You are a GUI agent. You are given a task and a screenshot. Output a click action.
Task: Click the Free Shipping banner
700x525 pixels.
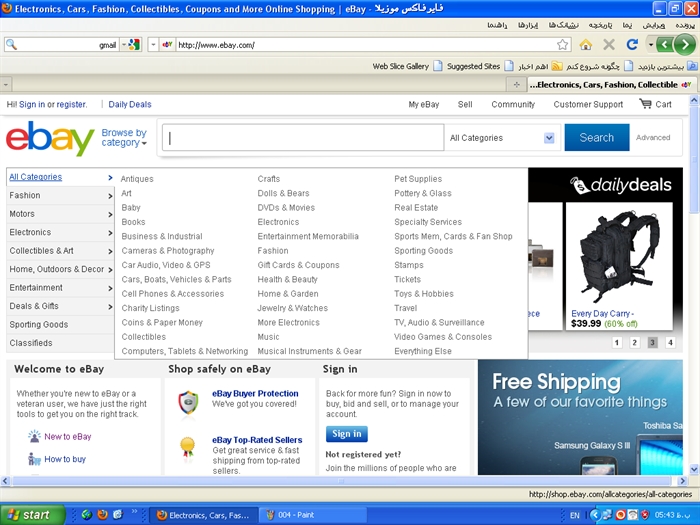[580, 417]
